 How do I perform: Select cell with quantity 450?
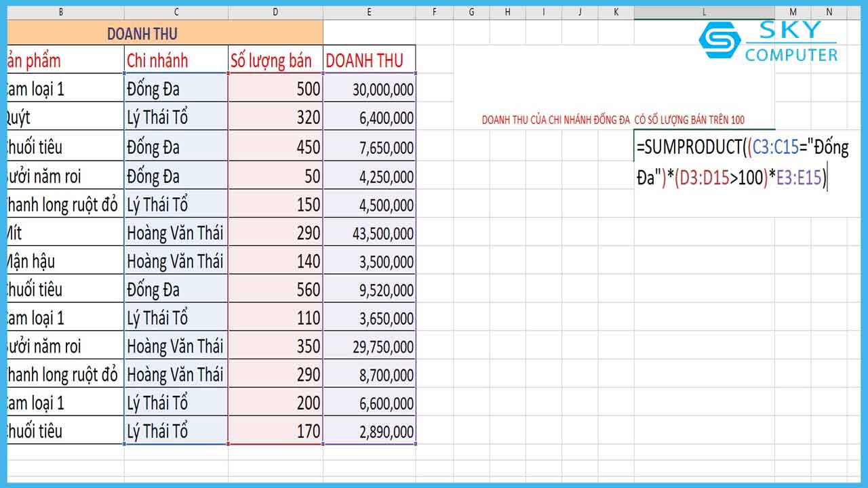coord(275,146)
